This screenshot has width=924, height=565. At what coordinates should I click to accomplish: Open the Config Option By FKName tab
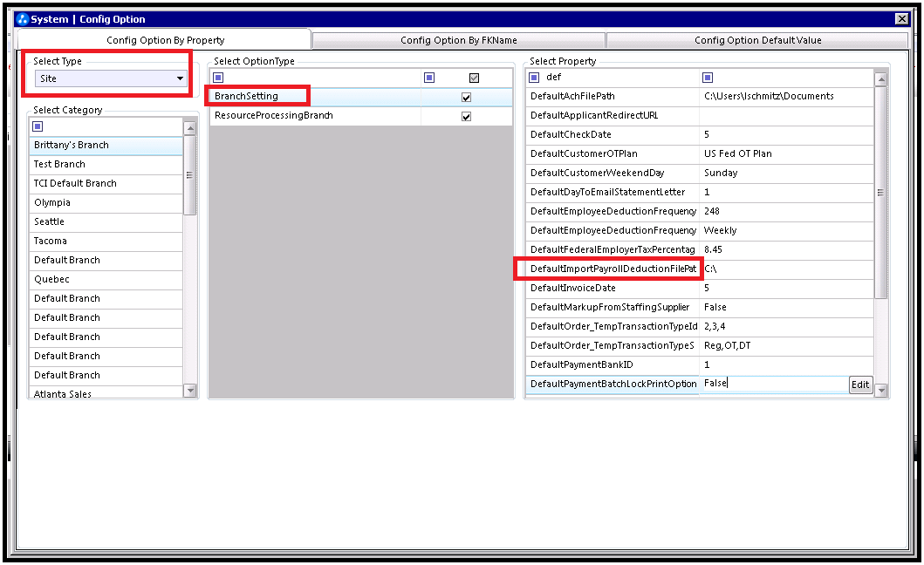[x=458, y=40]
